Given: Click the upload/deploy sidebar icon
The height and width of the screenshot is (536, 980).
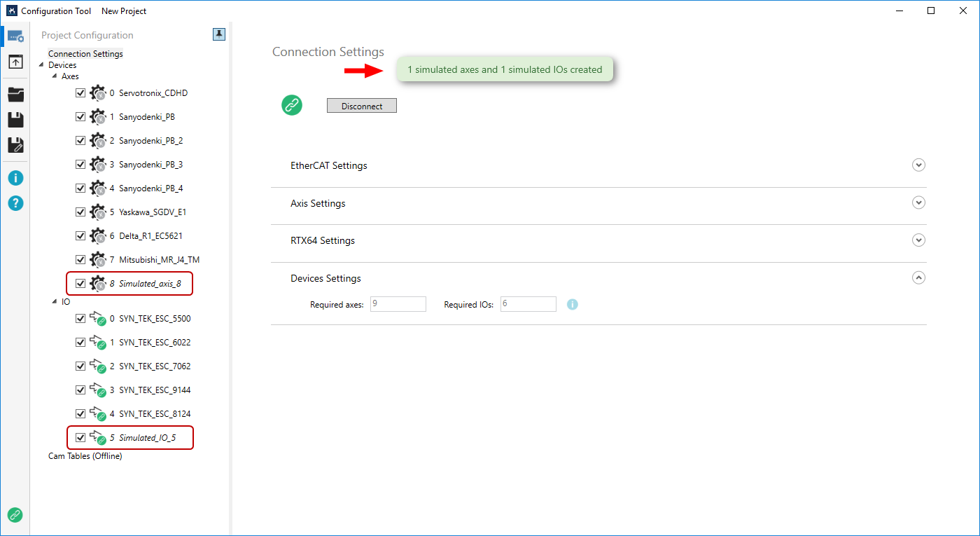Looking at the screenshot, I should (15, 62).
